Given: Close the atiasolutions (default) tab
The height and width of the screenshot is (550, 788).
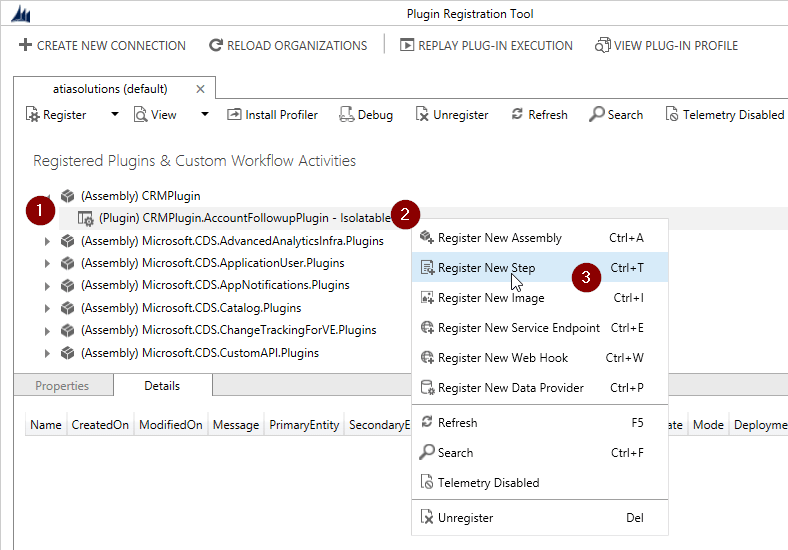Looking at the screenshot, I should pos(200,89).
